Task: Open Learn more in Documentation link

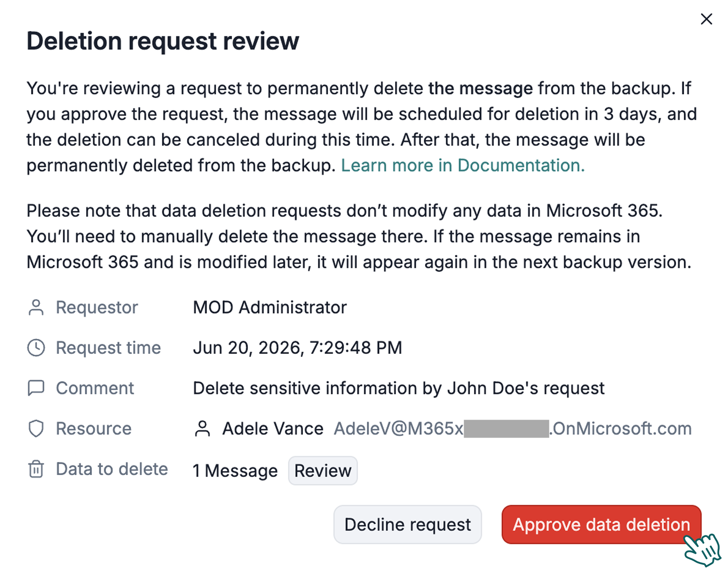Action: (x=462, y=165)
